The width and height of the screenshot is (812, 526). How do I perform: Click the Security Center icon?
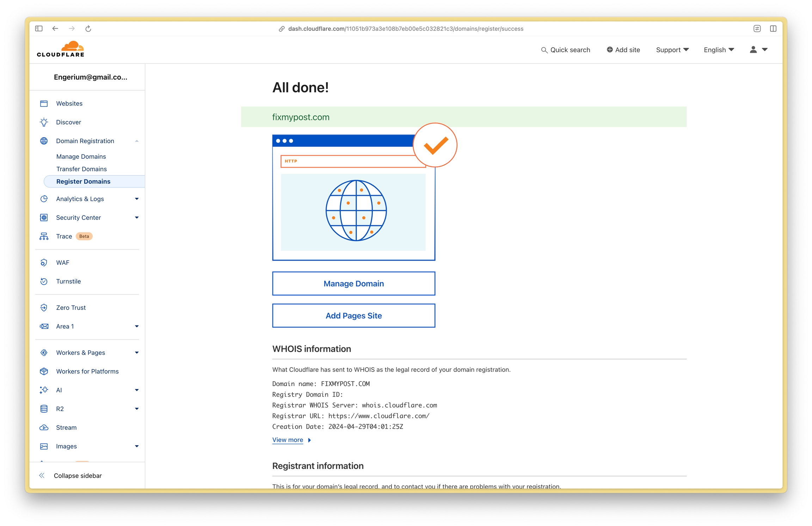pos(44,218)
